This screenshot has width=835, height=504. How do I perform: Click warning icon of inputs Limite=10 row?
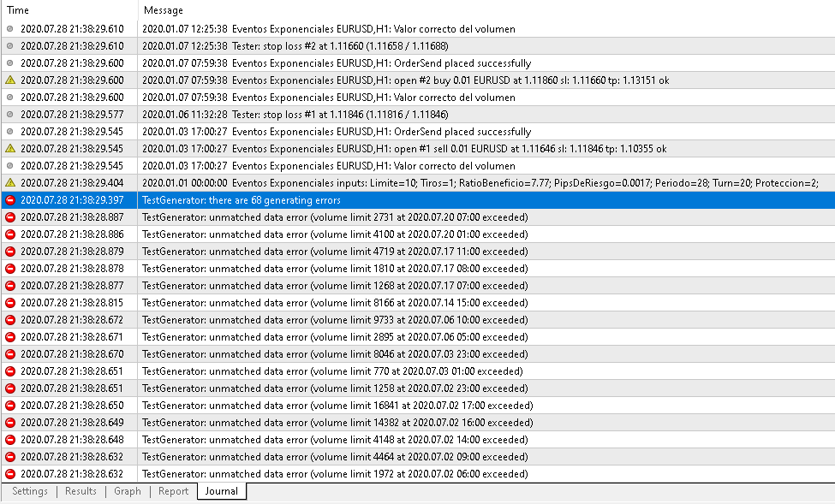10,182
